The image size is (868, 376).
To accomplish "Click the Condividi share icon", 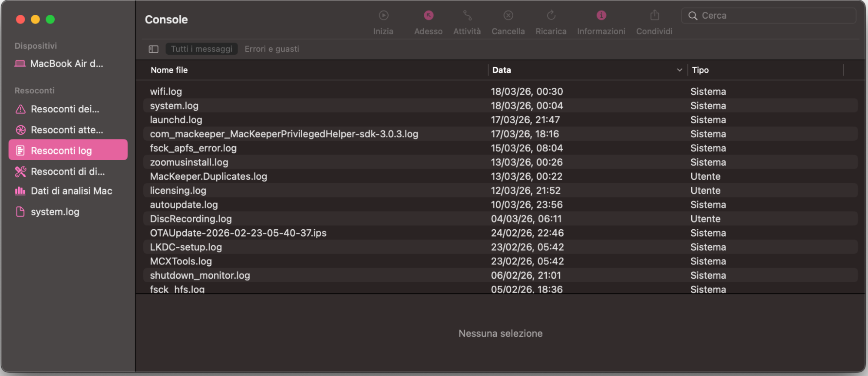I will 655,16.
